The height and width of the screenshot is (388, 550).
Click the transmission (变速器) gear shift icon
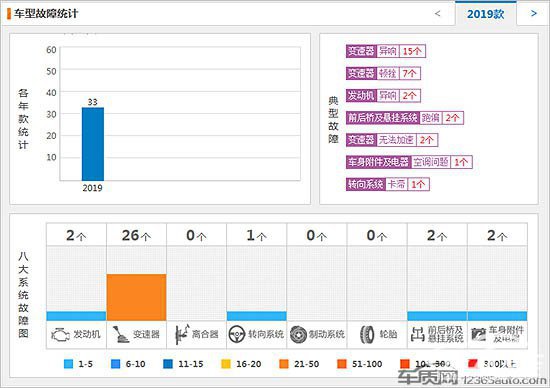point(121,335)
